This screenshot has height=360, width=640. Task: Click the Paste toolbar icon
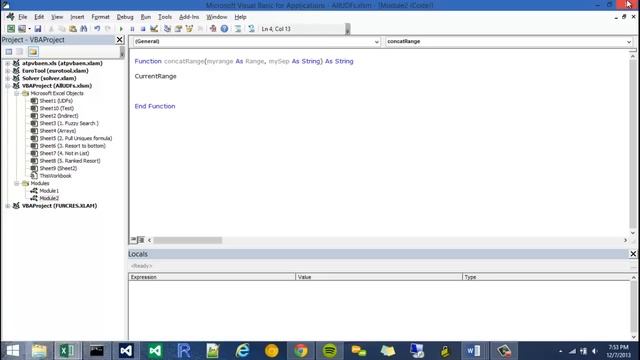[x=73, y=29]
